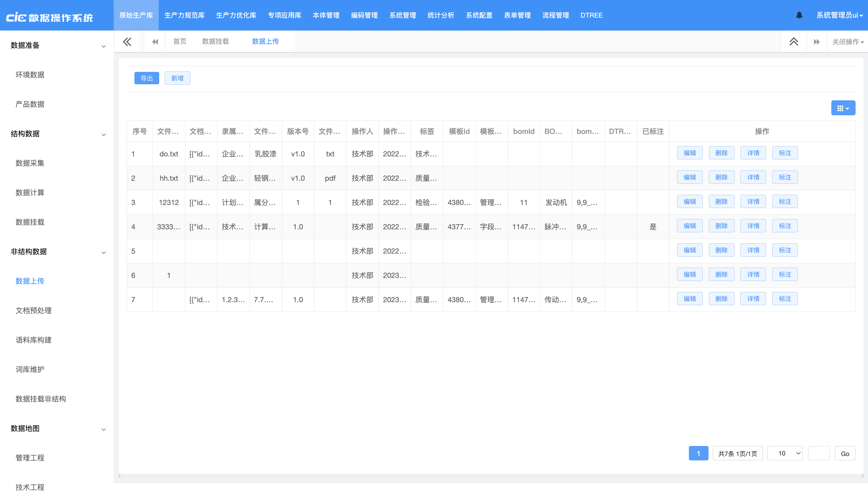Collapse the 非结构数据 sidebar group

coord(103,253)
